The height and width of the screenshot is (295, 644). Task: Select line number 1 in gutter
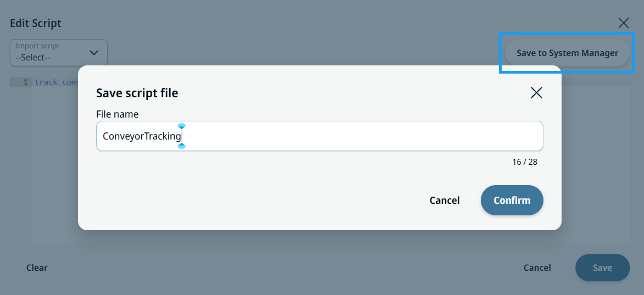click(x=25, y=82)
